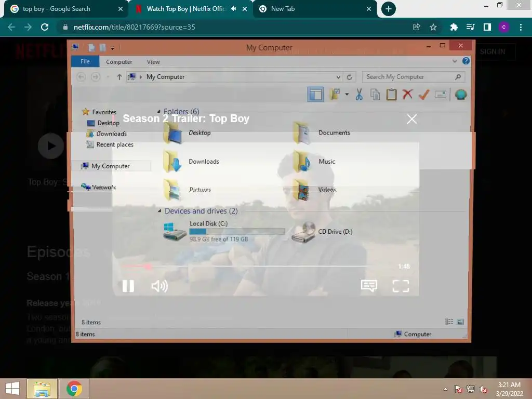The width and height of the screenshot is (532, 399).
Task: Select Favorites in navigation pane
Action: [x=99, y=112]
